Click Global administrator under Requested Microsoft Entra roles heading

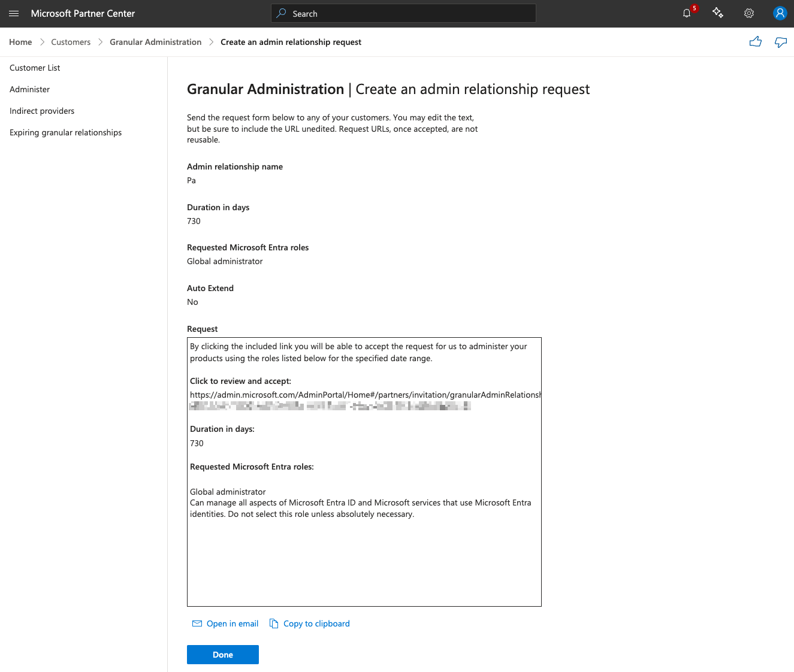225,261
